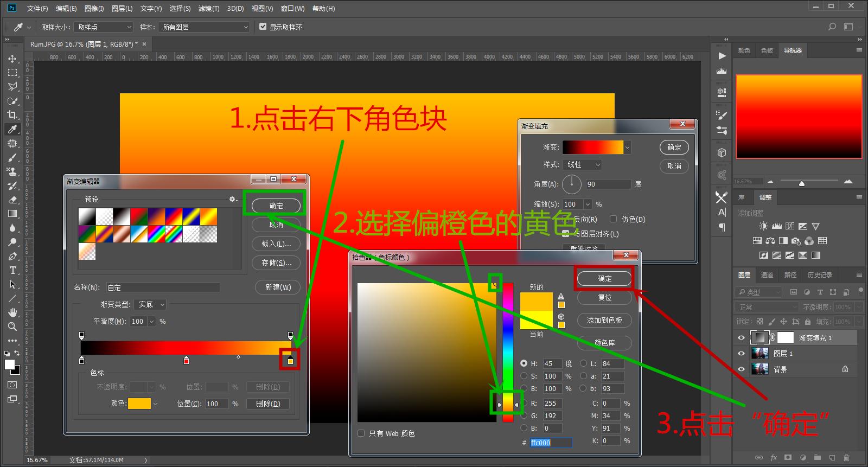Viewport: 868px width, 467px height.
Task: Select the R radio button in color picker
Action: coord(524,403)
